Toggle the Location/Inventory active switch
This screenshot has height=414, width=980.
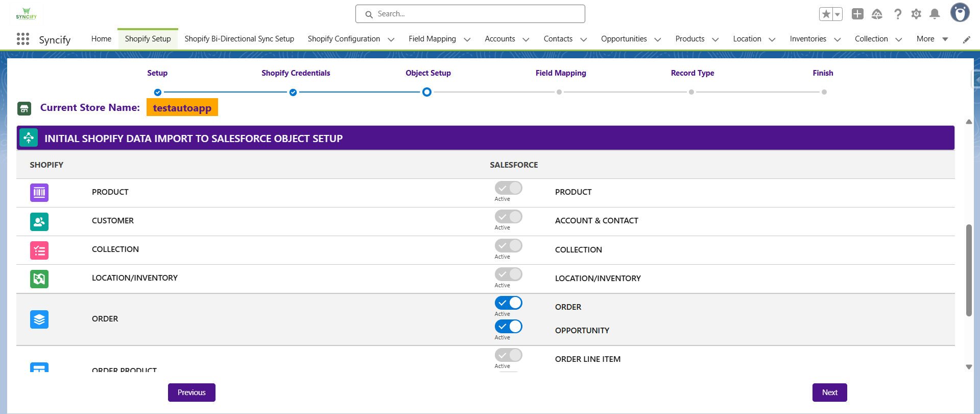pyautogui.click(x=508, y=274)
